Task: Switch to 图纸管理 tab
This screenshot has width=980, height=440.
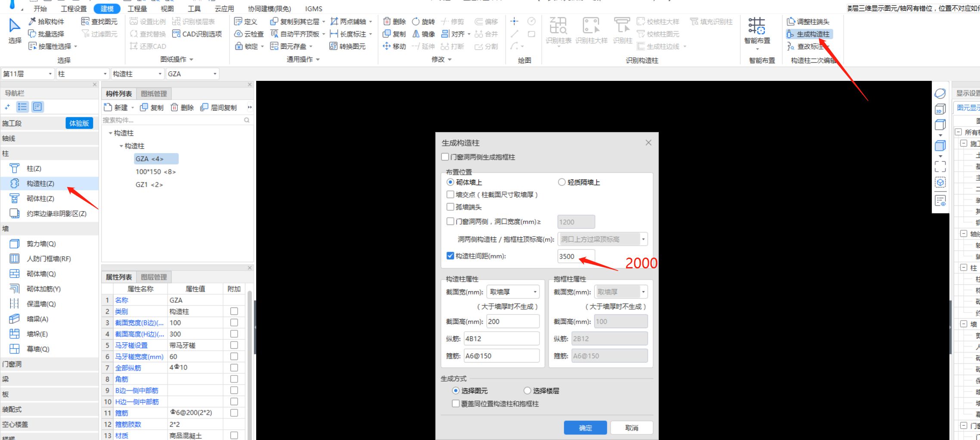Action: tap(154, 94)
